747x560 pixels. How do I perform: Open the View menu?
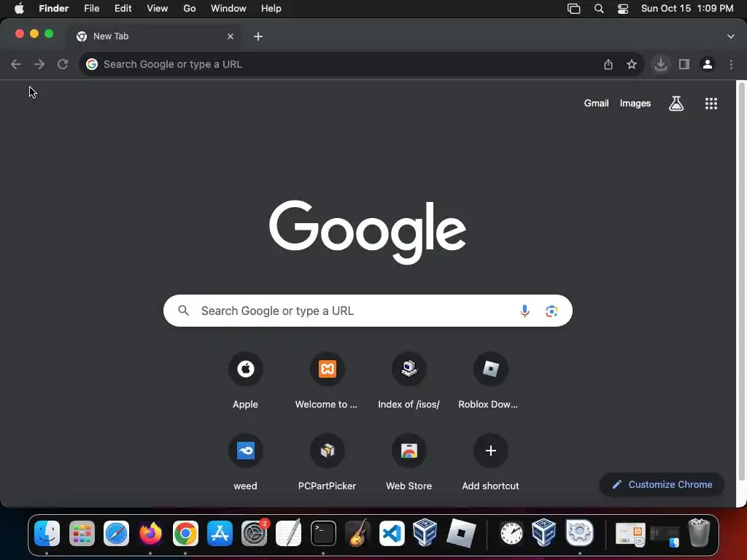click(158, 9)
